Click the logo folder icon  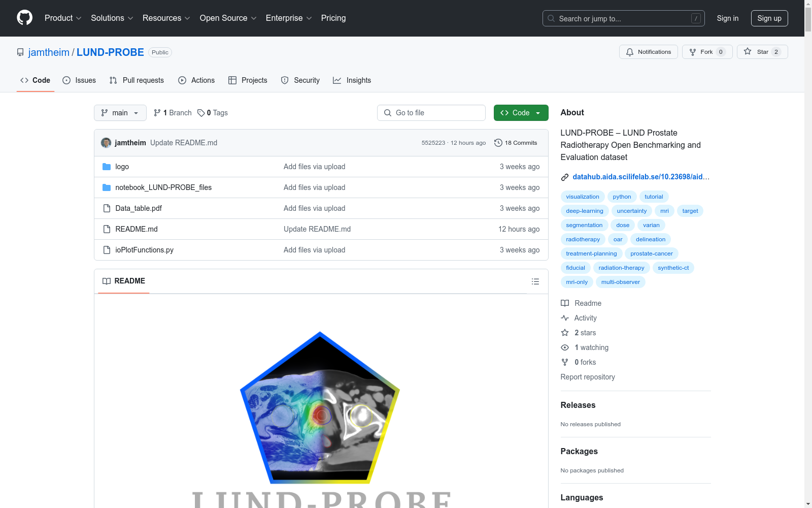coord(107,166)
